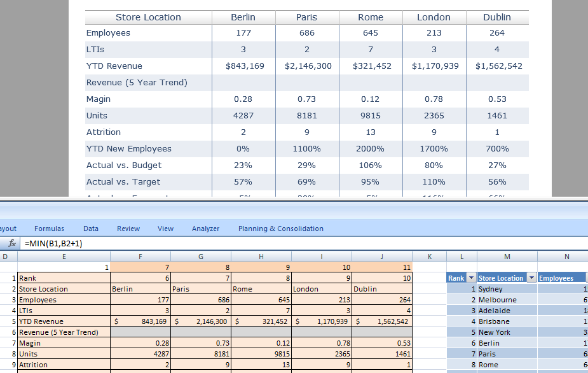Viewport: 588px width, 373px height.
Task: Click the Paris column header in the dashboard
Action: (x=307, y=17)
